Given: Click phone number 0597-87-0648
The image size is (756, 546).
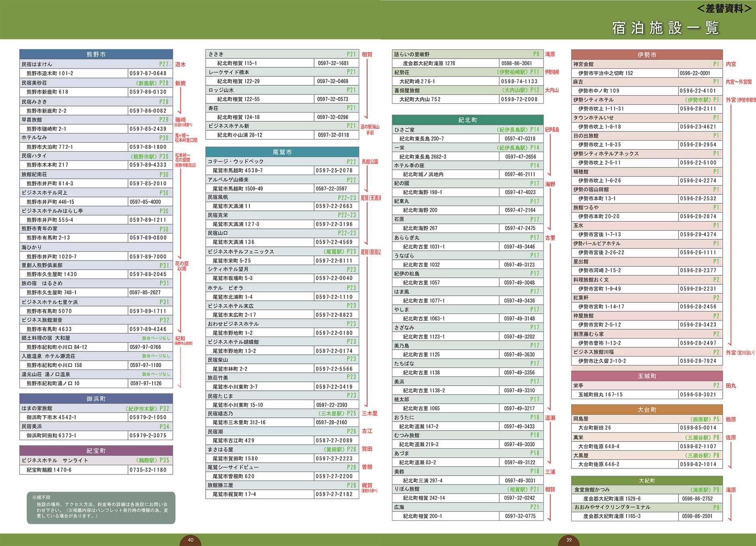Looking at the screenshot, I should pyautogui.click(x=148, y=74).
